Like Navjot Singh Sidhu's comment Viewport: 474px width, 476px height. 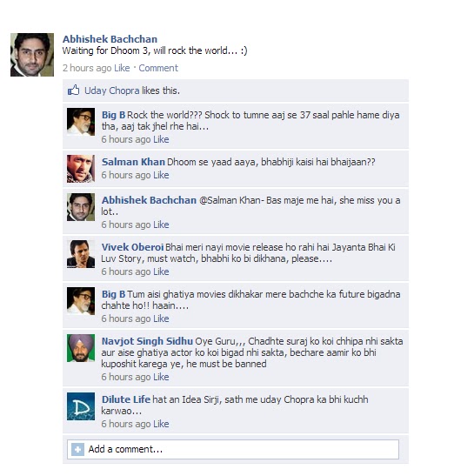click(x=161, y=377)
